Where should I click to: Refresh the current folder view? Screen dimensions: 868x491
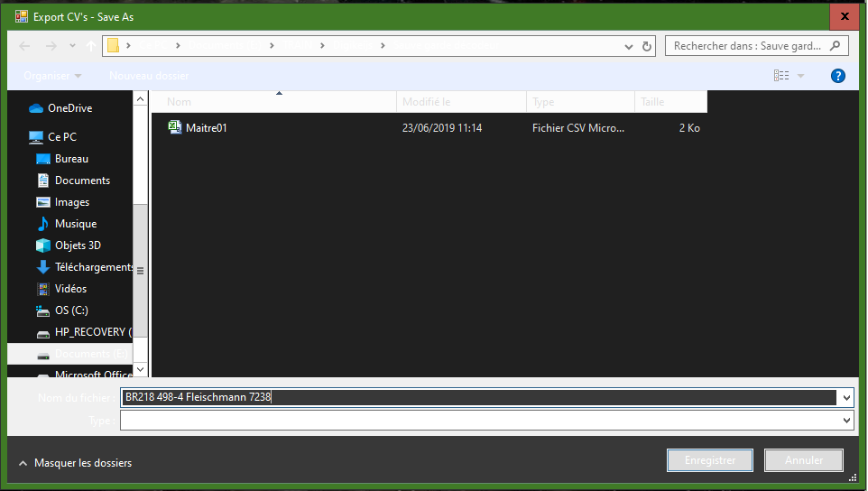[647, 47]
